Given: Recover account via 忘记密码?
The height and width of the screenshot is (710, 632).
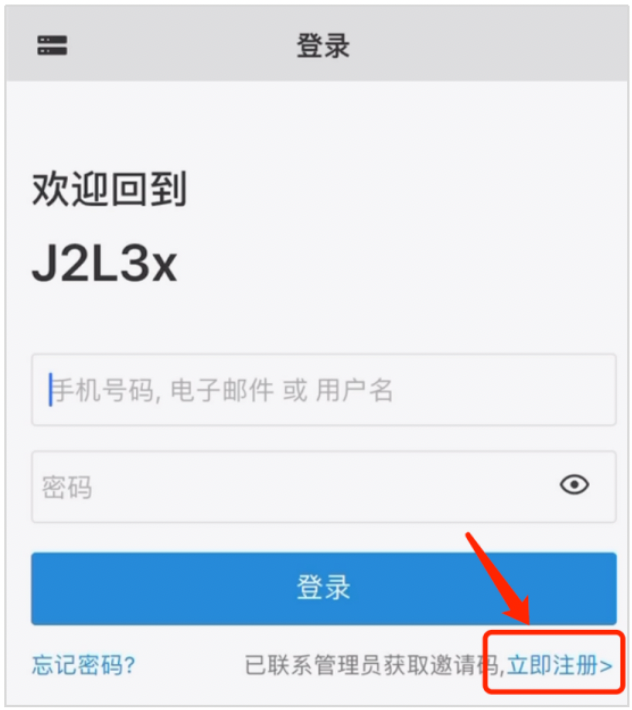Looking at the screenshot, I should (x=84, y=665).
